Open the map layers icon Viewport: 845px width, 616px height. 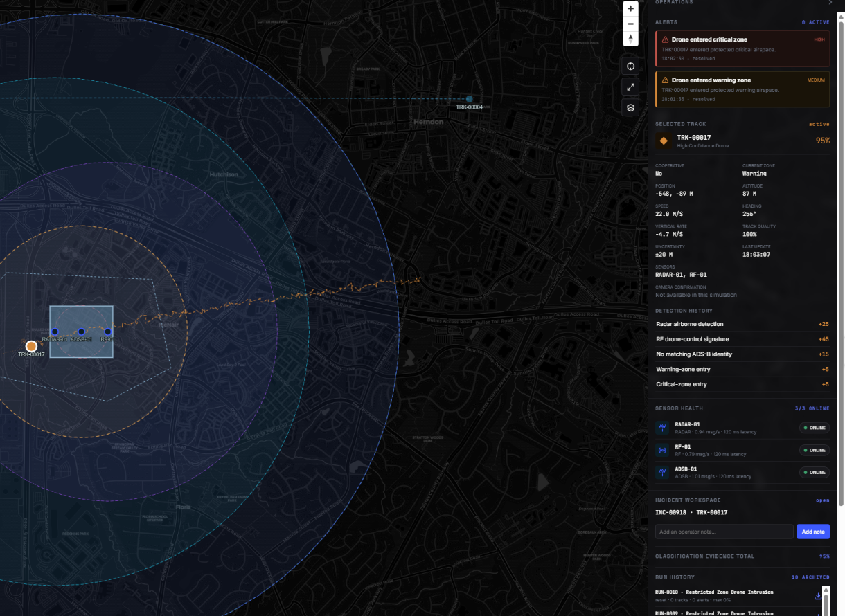630,108
